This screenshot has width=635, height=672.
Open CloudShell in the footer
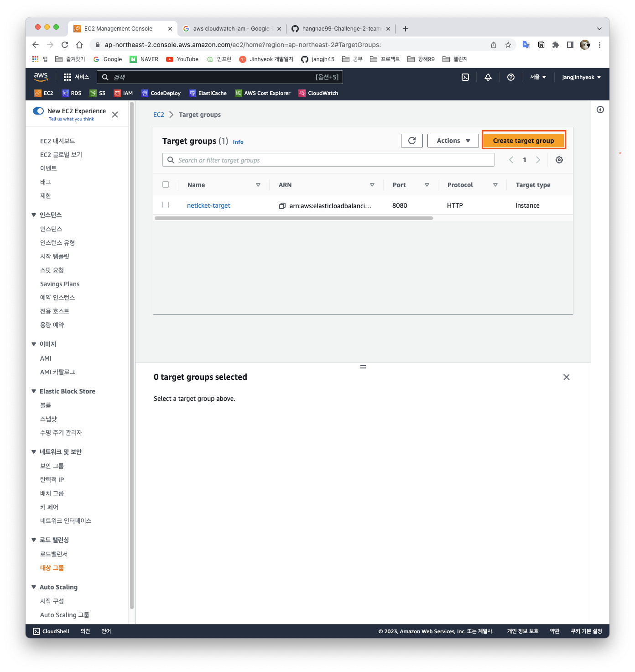click(x=51, y=631)
